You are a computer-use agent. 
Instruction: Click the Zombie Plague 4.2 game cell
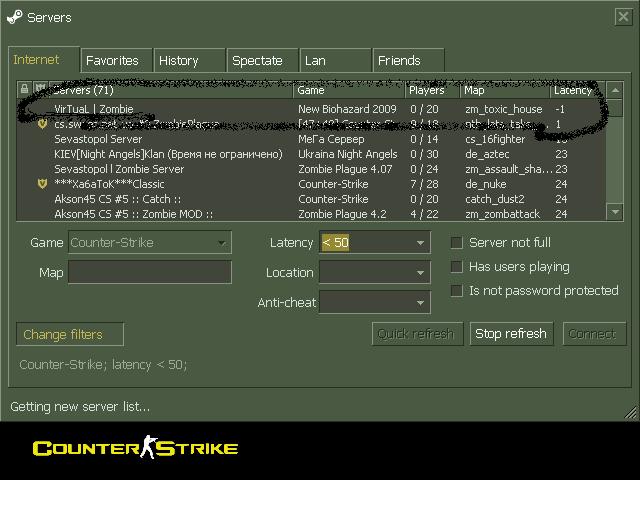click(x=342, y=214)
